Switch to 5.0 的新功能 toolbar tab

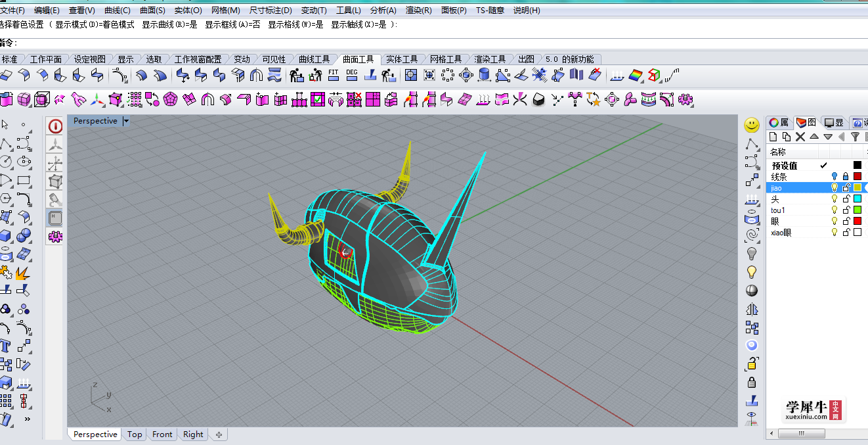569,59
